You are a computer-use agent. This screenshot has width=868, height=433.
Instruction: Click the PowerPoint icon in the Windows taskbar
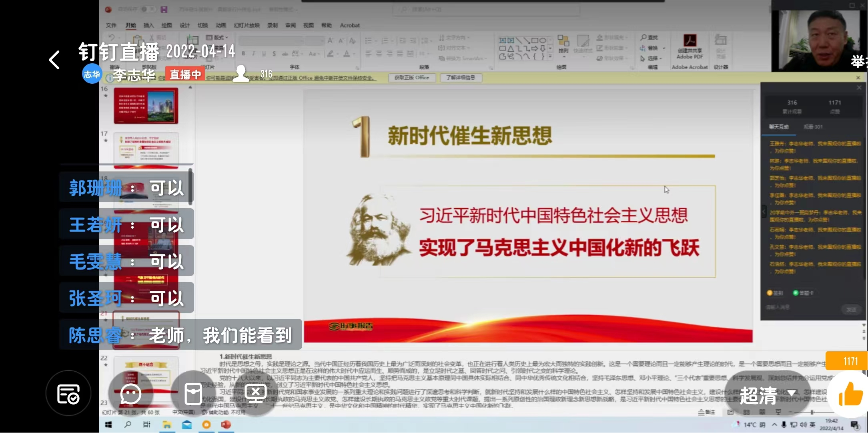tap(226, 425)
